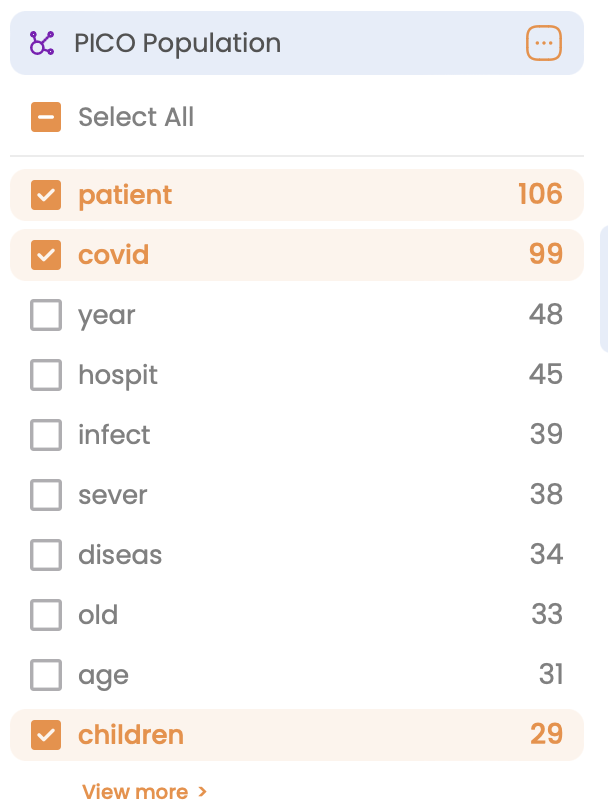Screen dimensions: 608x808
Task: Click the View more chevron arrow
Action: (x=203, y=792)
